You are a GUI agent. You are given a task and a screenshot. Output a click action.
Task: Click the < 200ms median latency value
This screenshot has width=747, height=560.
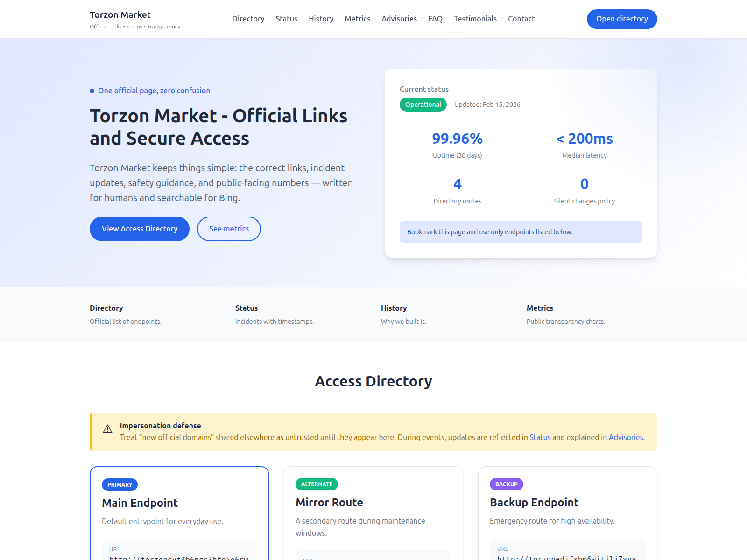[585, 139]
